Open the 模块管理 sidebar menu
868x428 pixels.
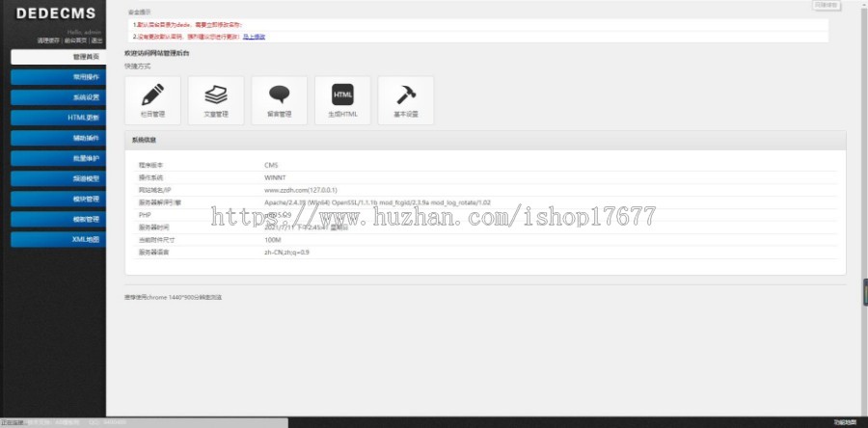[x=58, y=200]
